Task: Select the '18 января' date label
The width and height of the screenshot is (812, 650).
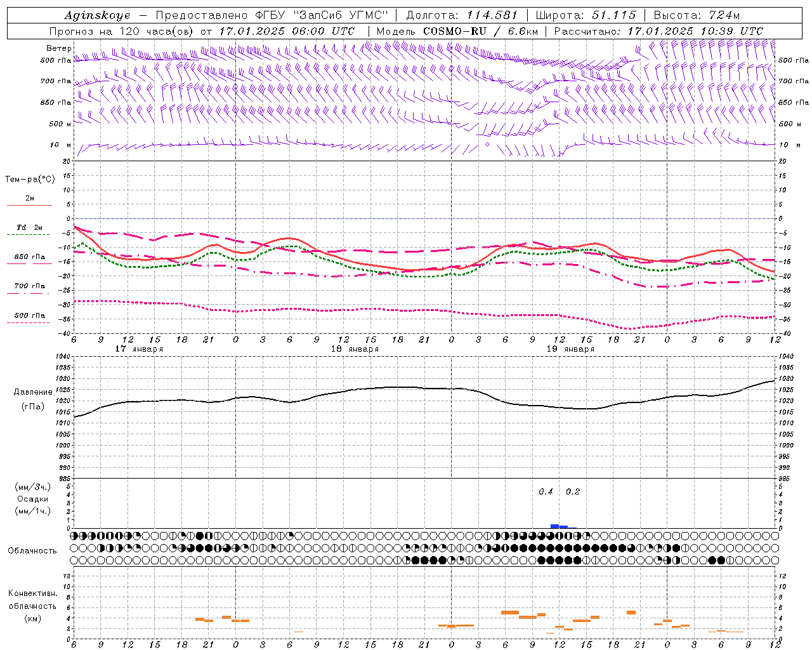Action: [355, 349]
